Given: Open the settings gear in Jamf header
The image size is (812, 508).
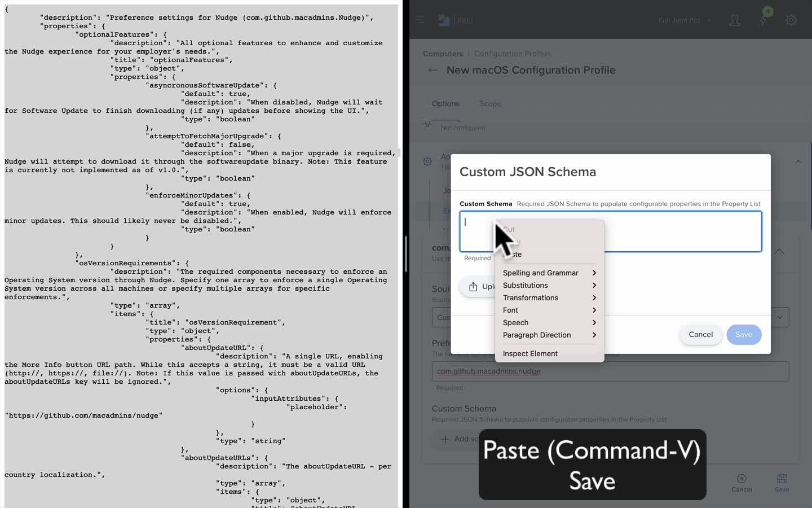Looking at the screenshot, I should pos(791,20).
